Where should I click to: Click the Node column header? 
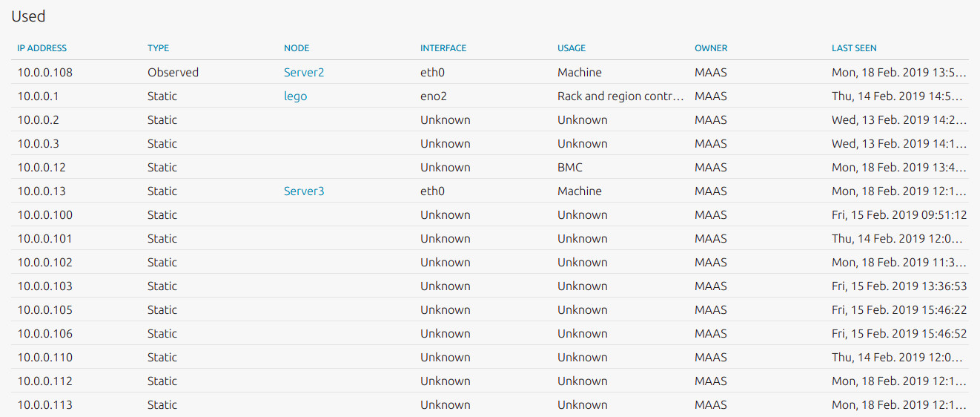(x=297, y=48)
